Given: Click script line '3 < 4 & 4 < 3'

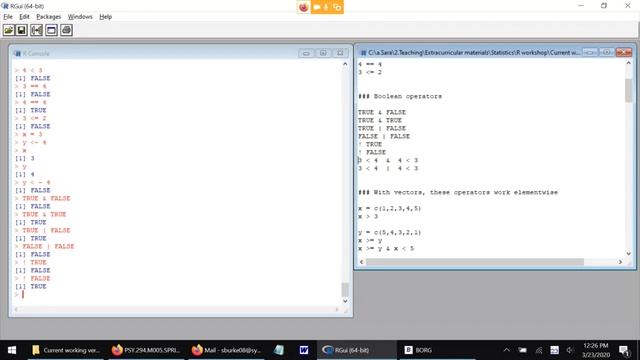Looking at the screenshot, I should tap(388, 160).
